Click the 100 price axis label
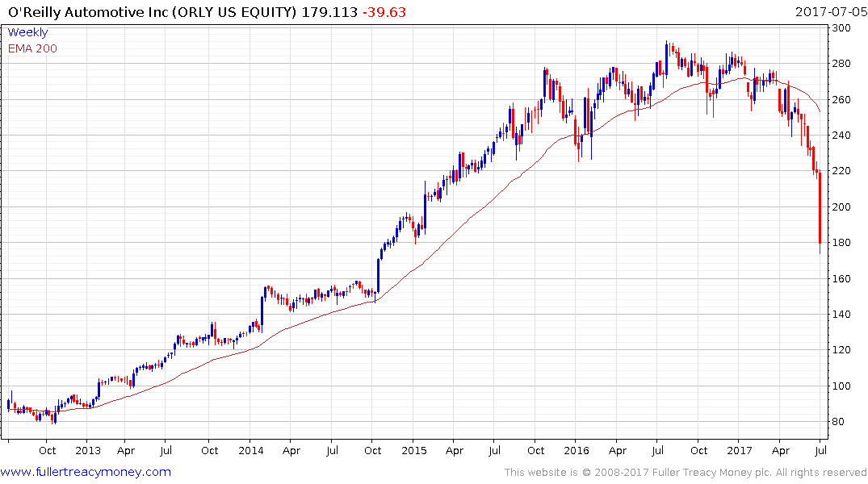 point(841,386)
